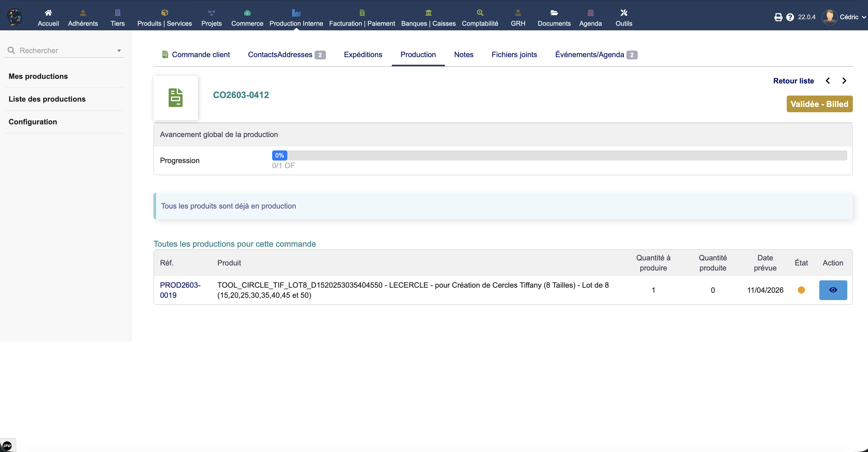Click the Agenda calendar icon
This screenshot has height=452, width=868.
pos(590,13)
